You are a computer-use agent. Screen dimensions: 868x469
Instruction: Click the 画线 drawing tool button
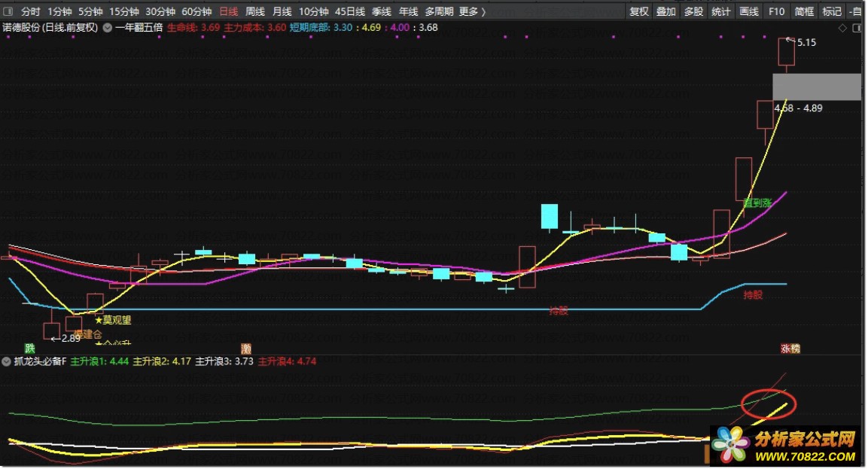749,11
